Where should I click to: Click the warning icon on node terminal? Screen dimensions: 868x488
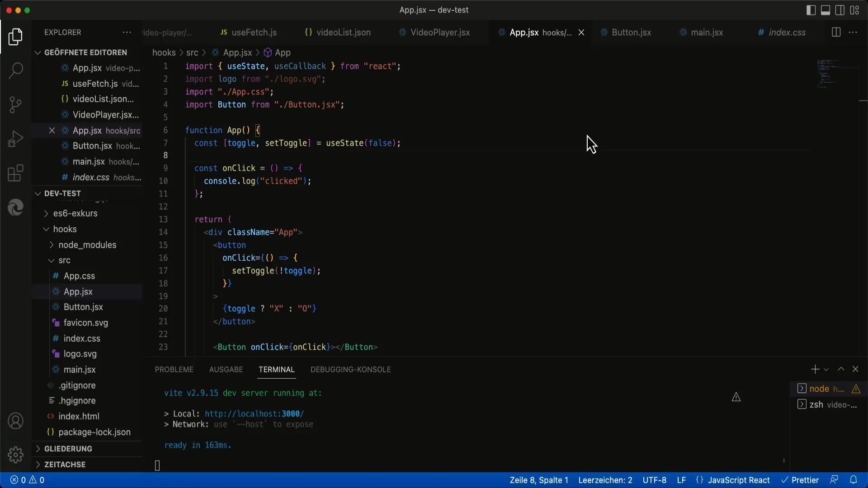coord(856,389)
